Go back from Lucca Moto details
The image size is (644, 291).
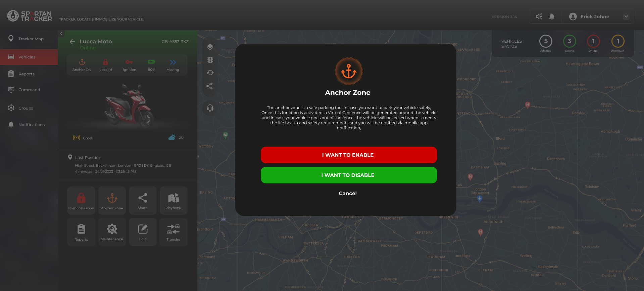click(72, 42)
